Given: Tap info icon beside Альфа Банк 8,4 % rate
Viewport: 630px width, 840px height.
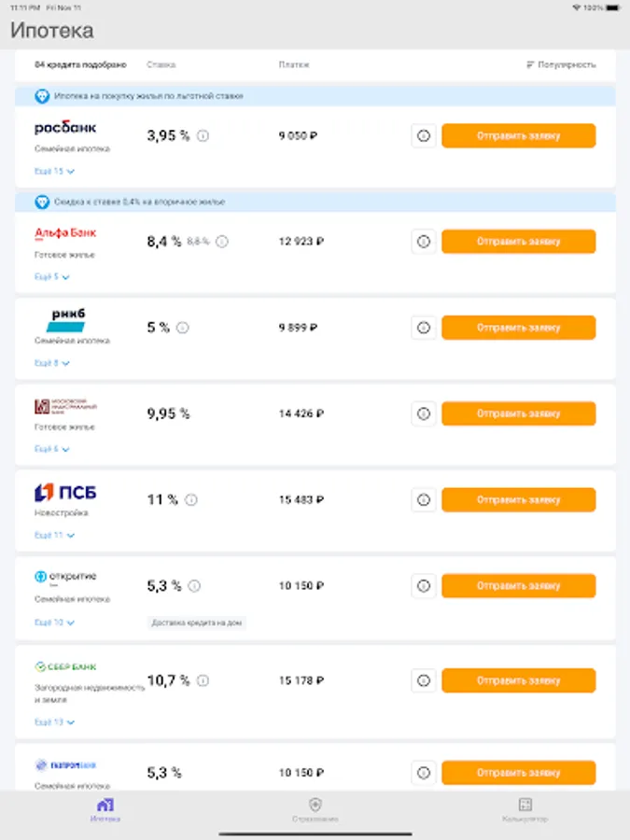Looking at the screenshot, I should pos(222,241).
